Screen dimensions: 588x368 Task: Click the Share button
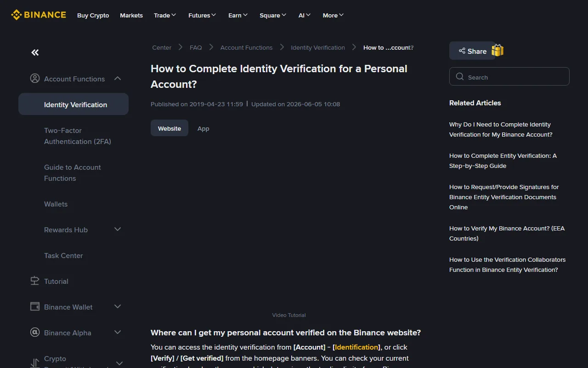(x=472, y=51)
